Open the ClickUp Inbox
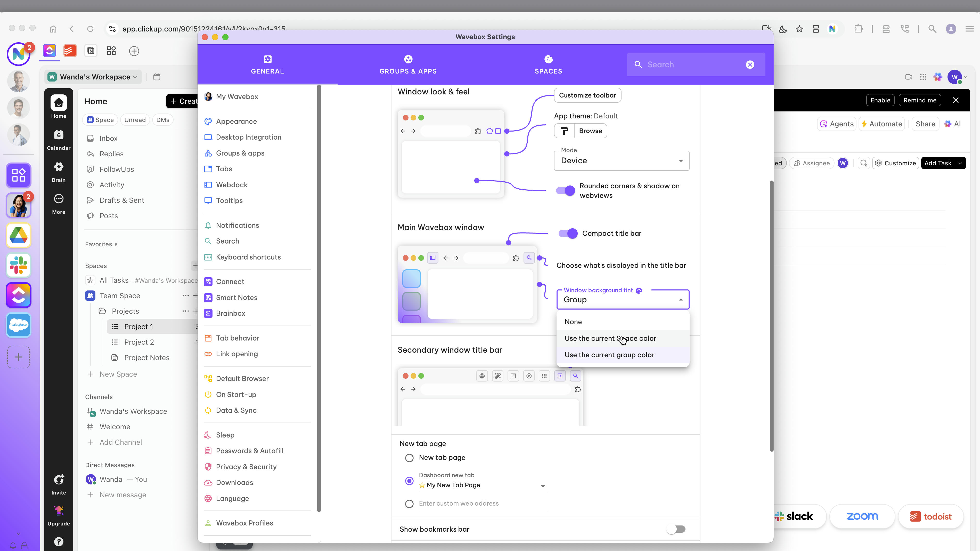This screenshot has height=551, width=980. (x=108, y=138)
